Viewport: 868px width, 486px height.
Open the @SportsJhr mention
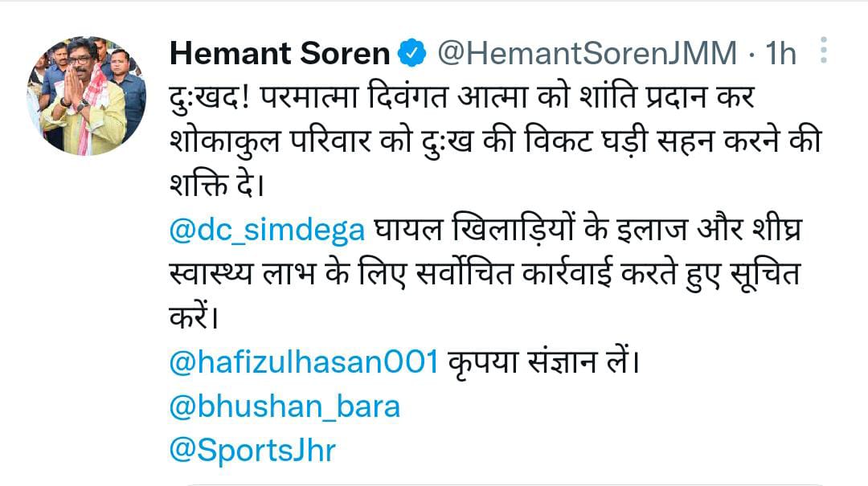(x=252, y=451)
